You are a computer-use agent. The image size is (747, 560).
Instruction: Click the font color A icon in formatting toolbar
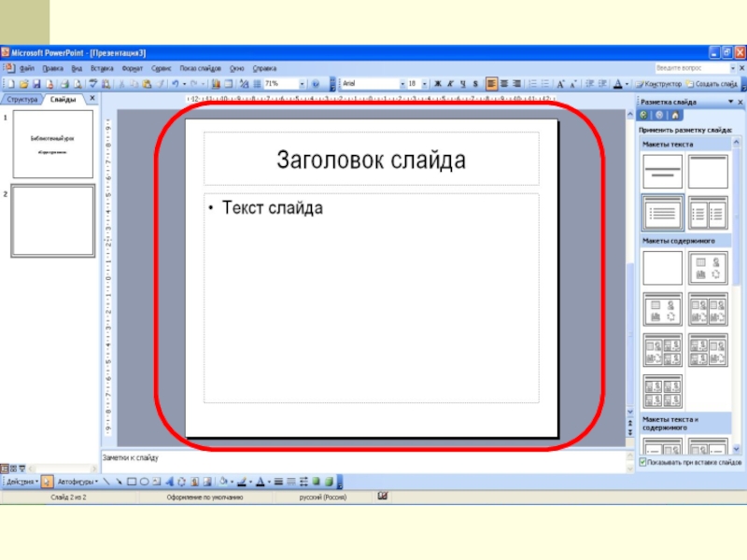pos(618,84)
